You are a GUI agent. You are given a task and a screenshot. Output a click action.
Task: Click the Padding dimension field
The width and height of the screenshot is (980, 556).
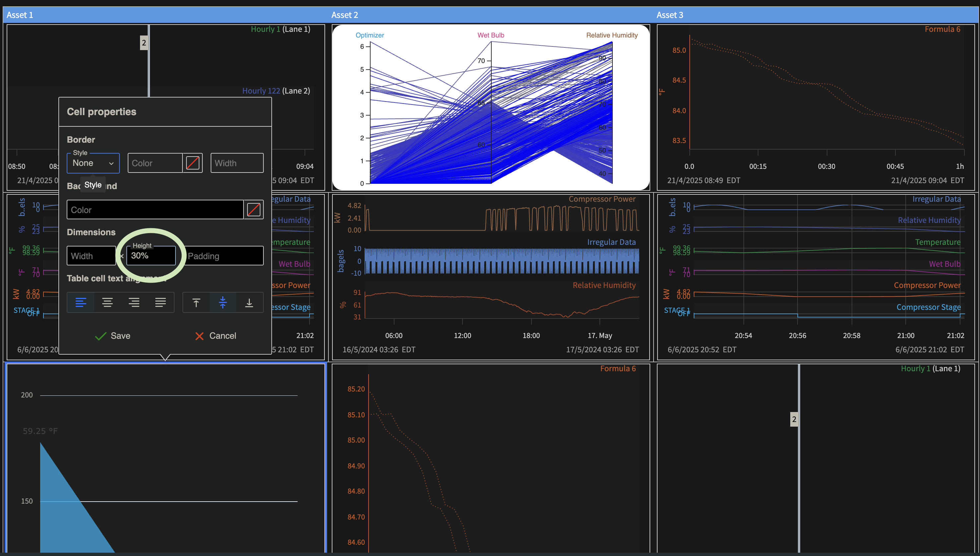(x=223, y=256)
